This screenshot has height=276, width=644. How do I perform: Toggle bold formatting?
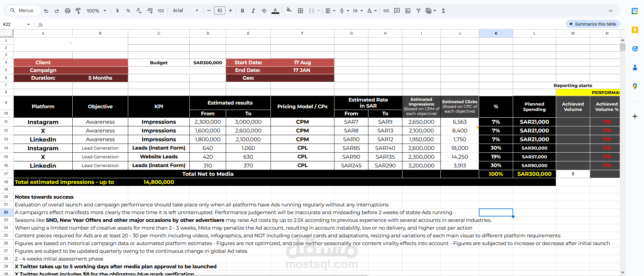tap(242, 11)
